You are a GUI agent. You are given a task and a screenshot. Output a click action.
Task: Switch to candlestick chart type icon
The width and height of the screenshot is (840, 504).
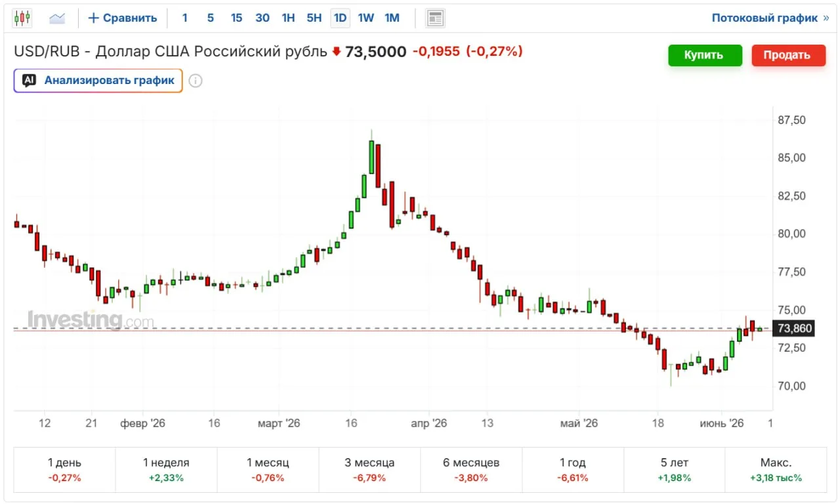pyautogui.click(x=23, y=18)
